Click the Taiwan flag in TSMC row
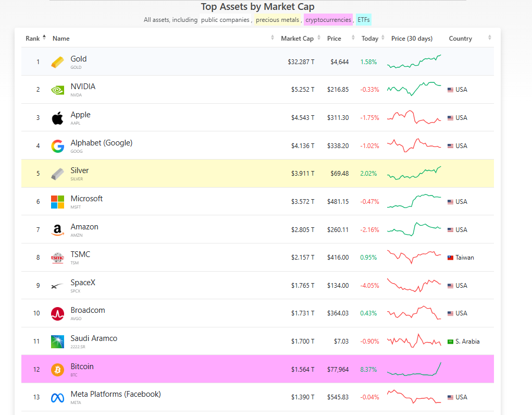 [x=450, y=258]
